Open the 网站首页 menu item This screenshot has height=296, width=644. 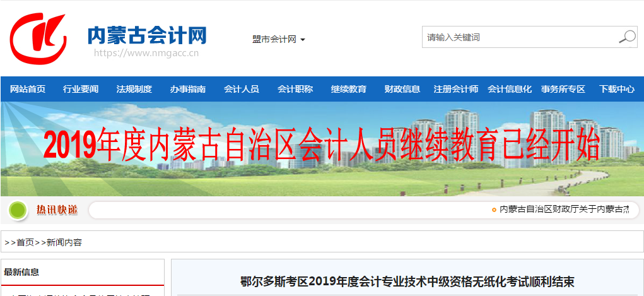28,89
